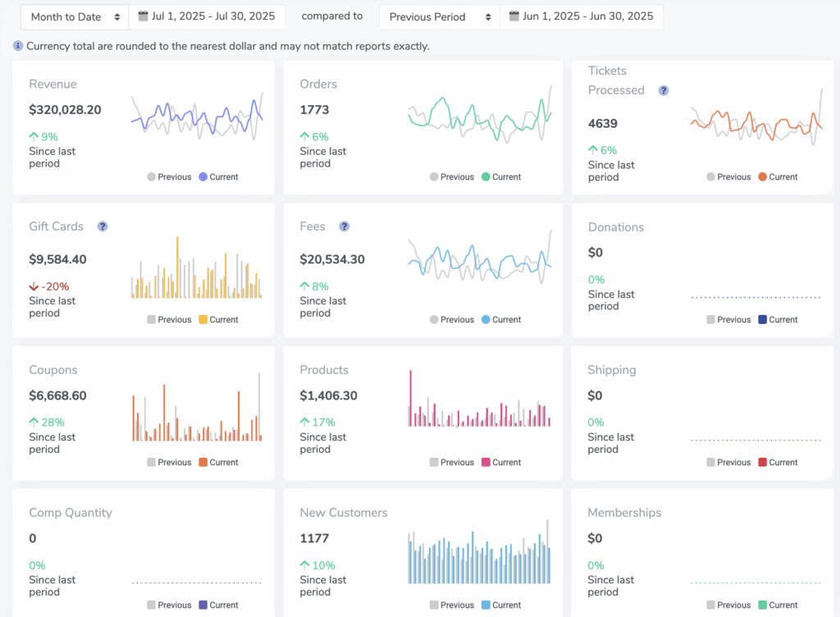Click the red down arrow in Gift Cards

(34, 286)
